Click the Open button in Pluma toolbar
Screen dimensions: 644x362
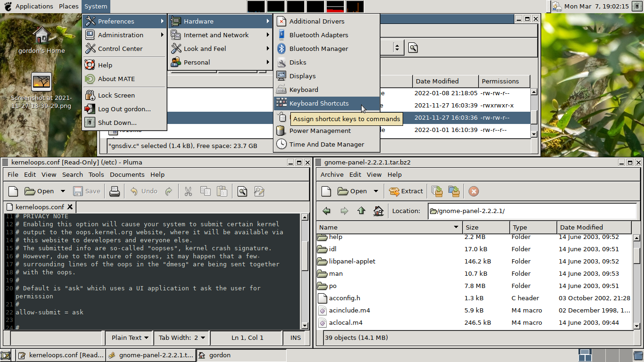39,191
